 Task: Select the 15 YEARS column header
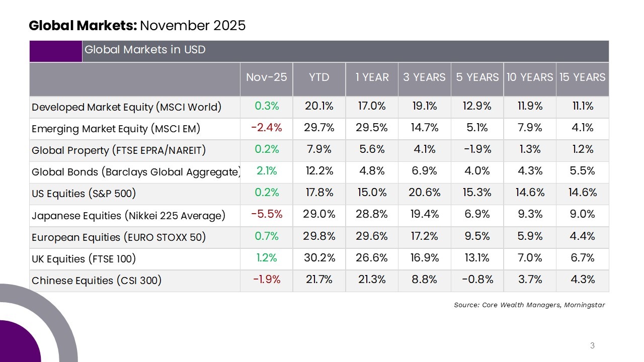583,77
